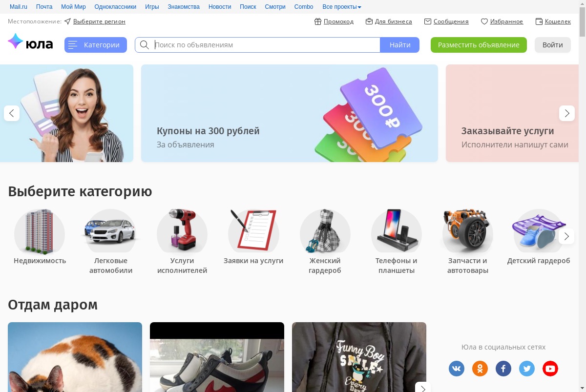Select the Запчасти и автотовары icon
This screenshot has height=392, width=586.
468,232
